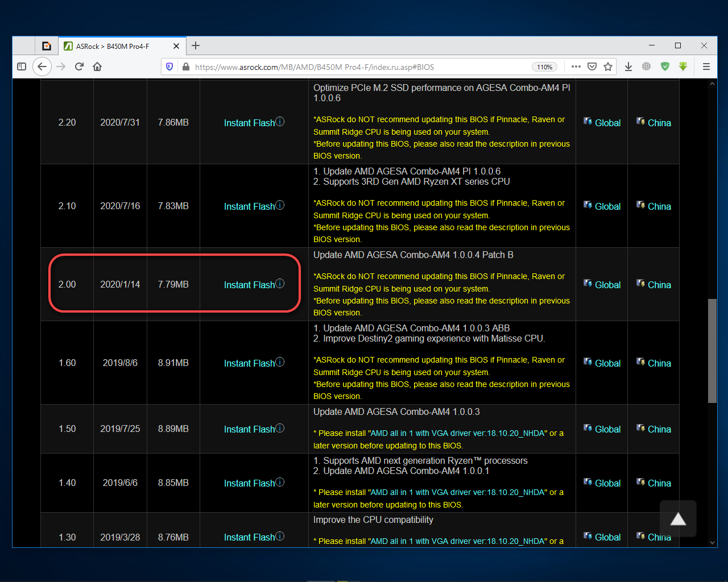Click the version cell 2.00
The height and width of the screenshot is (582, 728).
[x=67, y=285]
